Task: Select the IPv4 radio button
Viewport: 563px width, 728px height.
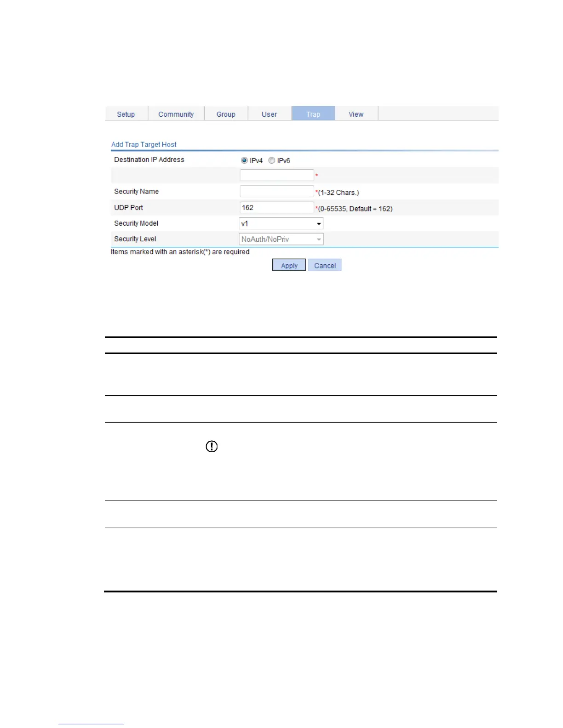Action: (x=244, y=160)
